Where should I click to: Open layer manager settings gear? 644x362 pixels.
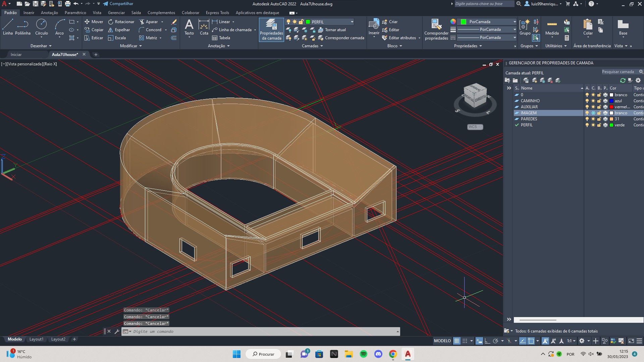point(638,80)
